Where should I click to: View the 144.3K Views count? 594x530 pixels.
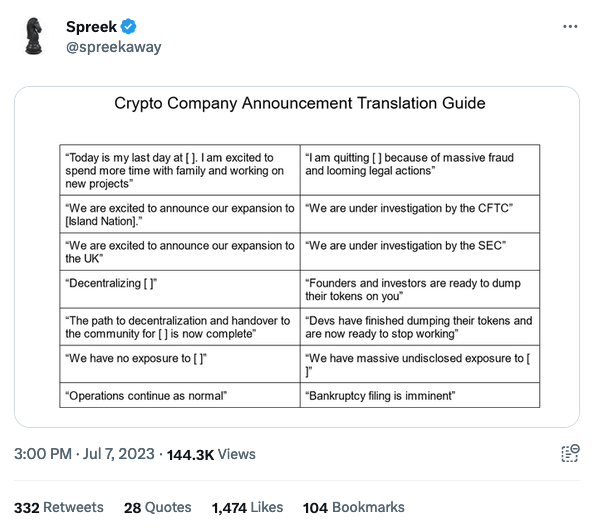[211, 454]
